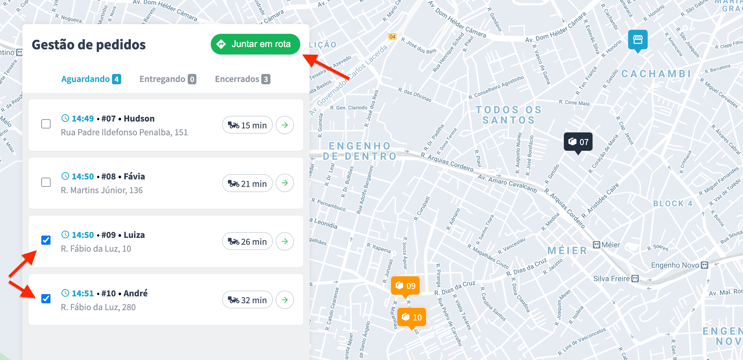Click the blue store marker on map
This screenshot has height=360, width=743.
click(638, 41)
